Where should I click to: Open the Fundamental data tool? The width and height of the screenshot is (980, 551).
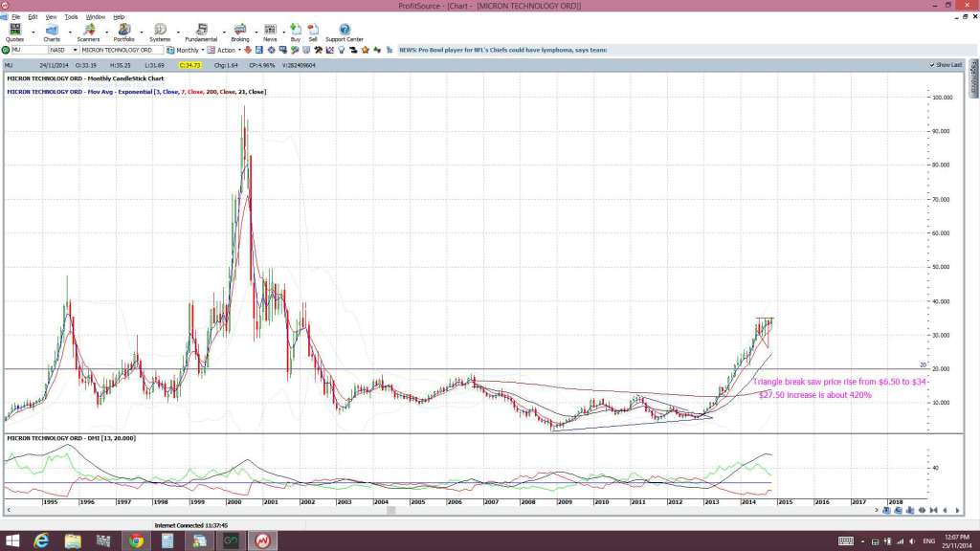click(201, 33)
